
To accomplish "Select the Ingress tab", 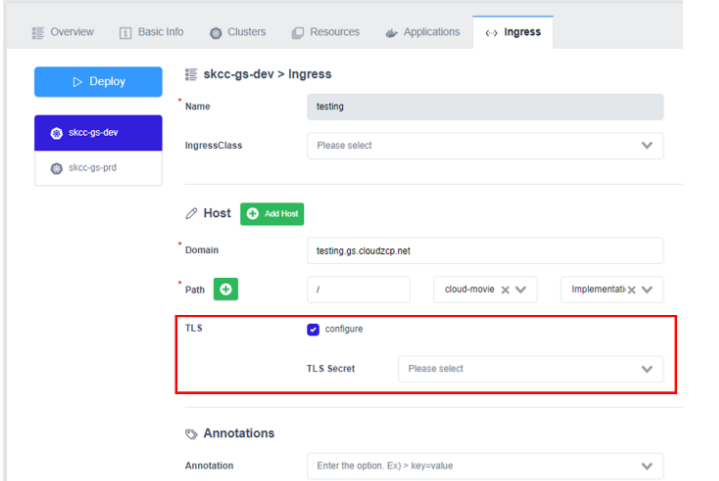I will point(513,32).
